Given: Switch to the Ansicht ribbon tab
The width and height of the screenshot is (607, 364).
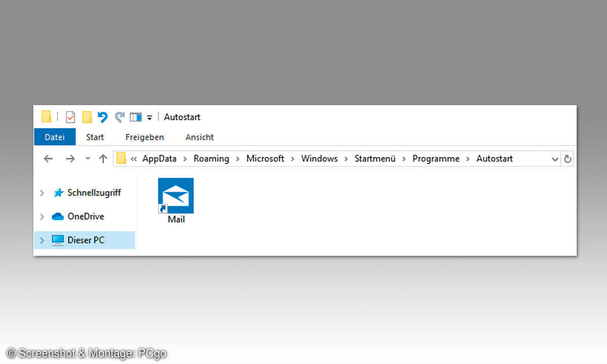Looking at the screenshot, I should [x=200, y=137].
